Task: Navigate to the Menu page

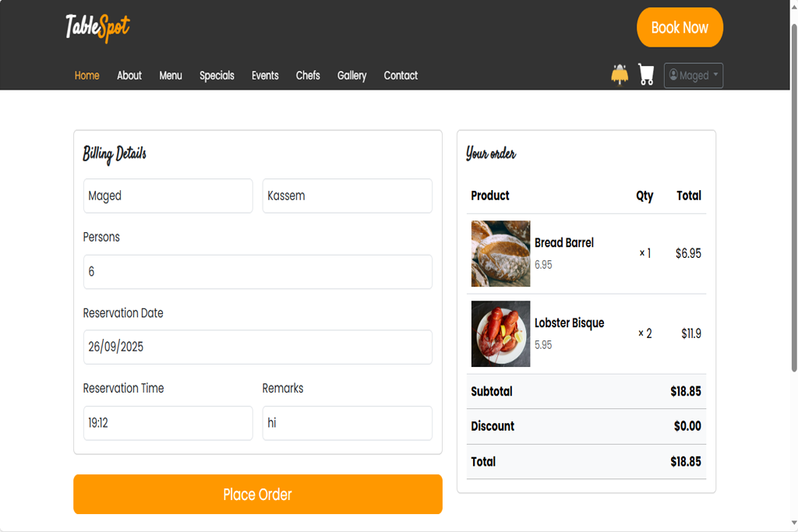Action: pyautogui.click(x=171, y=76)
